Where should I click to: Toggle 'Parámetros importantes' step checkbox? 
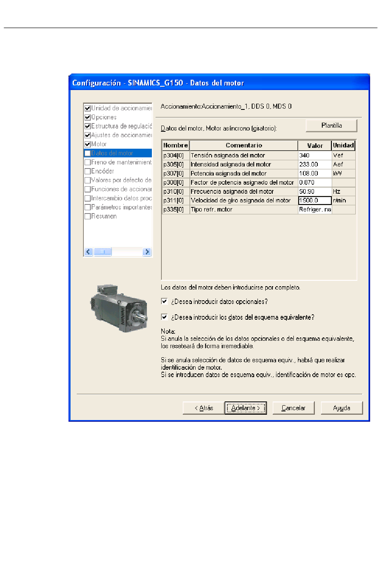87,207
